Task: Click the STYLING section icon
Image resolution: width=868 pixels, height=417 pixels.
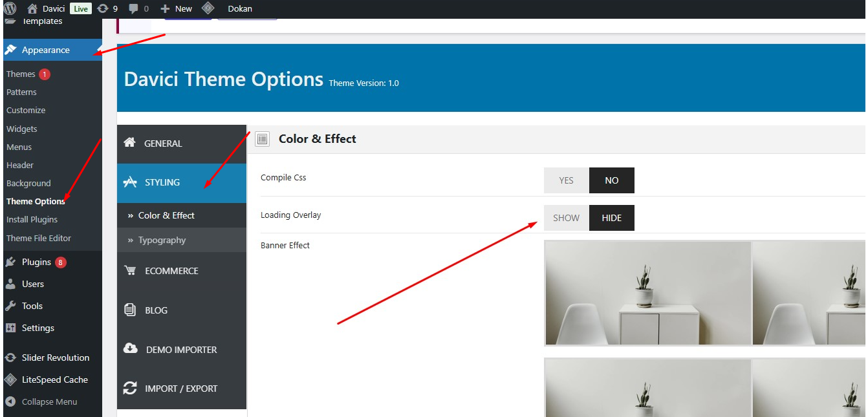Action: [130, 182]
